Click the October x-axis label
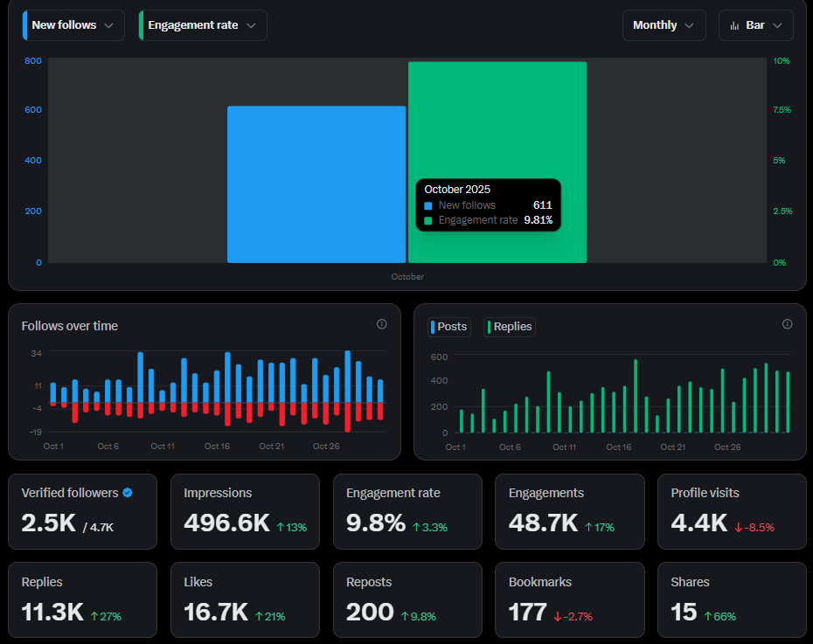Image resolution: width=813 pixels, height=644 pixels. [407, 277]
